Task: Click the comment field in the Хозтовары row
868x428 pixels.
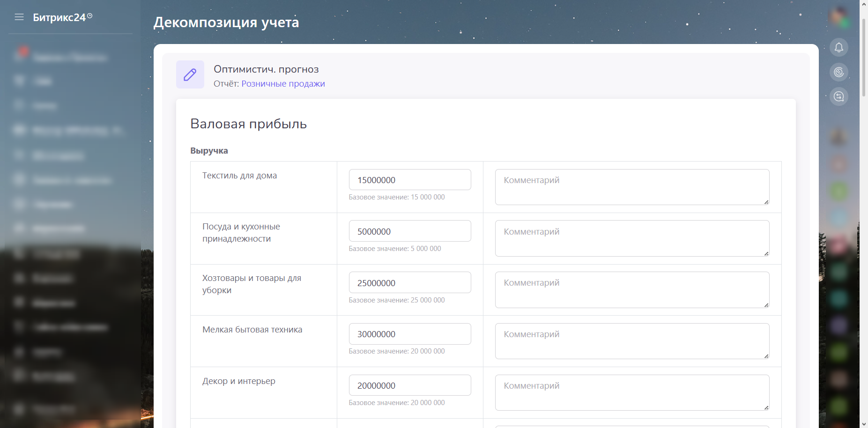Action: point(631,290)
